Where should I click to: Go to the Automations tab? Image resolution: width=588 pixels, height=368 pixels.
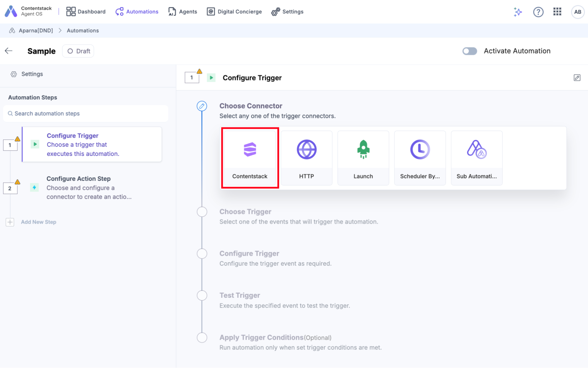point(137,11)
